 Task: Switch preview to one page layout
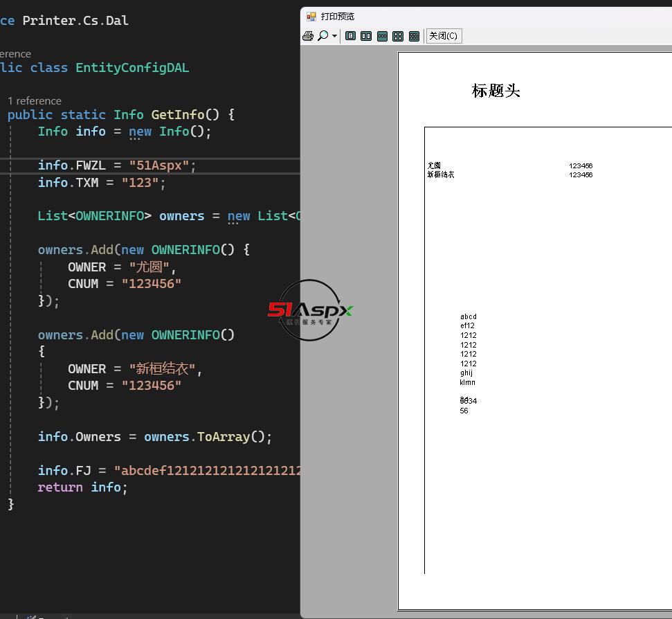[351, 36]
